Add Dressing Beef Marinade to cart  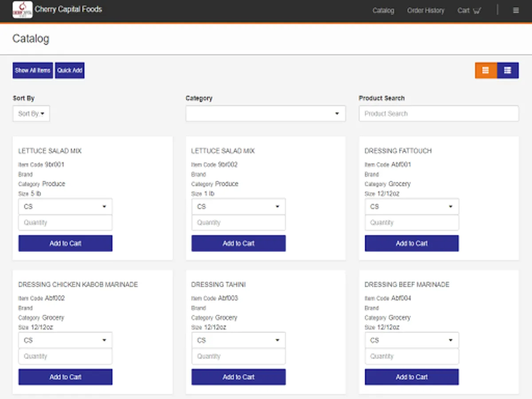tap(412, 377)
